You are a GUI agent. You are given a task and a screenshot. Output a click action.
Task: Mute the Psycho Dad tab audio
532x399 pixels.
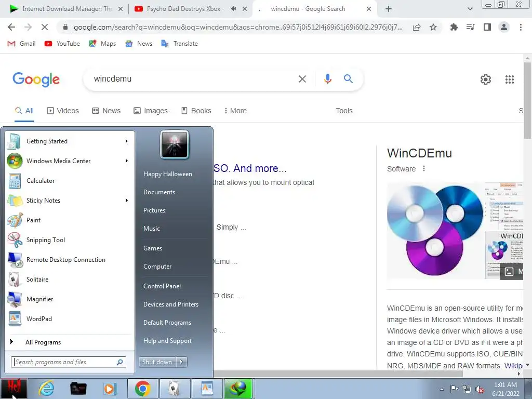point(233,9)
